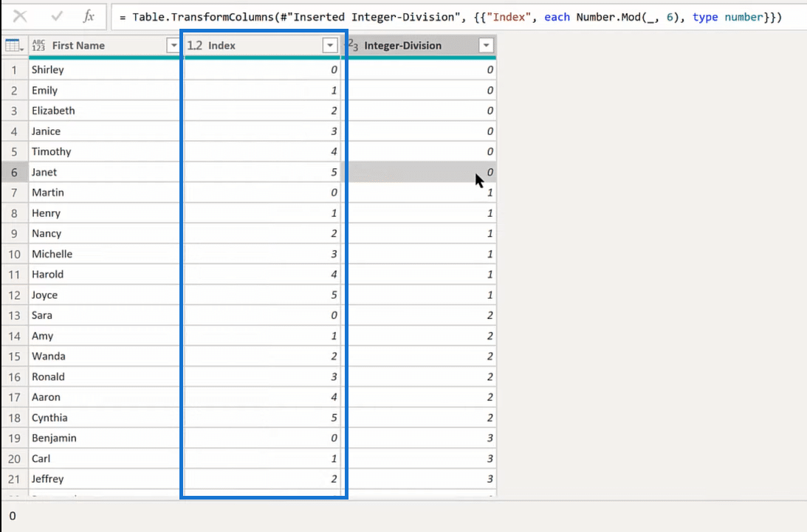Viewport: 807px width, 532px height.
Task: Click the cell containing Carl
Action: click(x=104, y=458)
